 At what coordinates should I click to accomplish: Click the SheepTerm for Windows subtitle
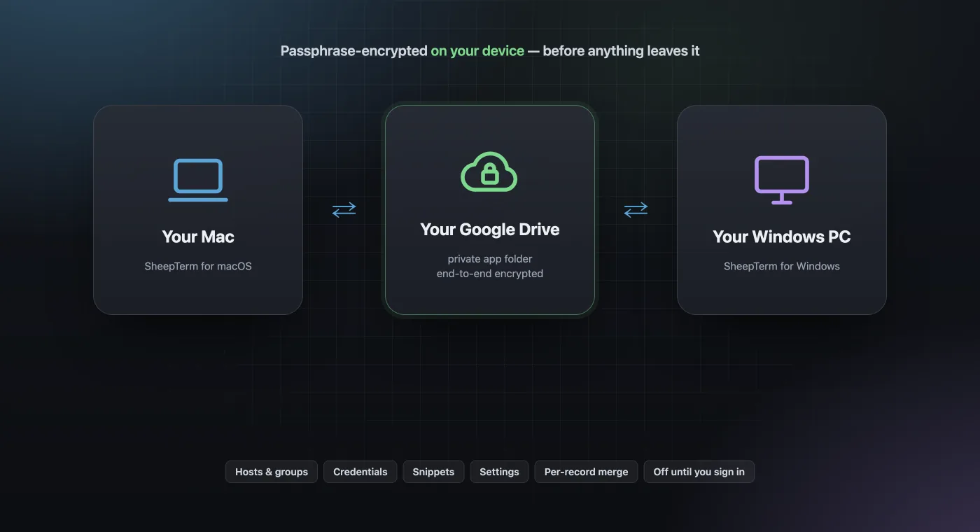pos(782,266)
